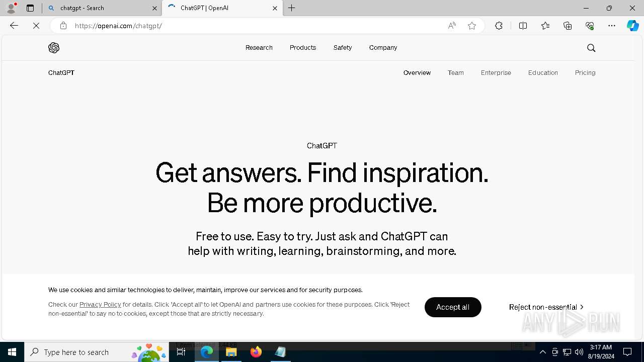Open Edge Settings and more menu

pos(612,26)
